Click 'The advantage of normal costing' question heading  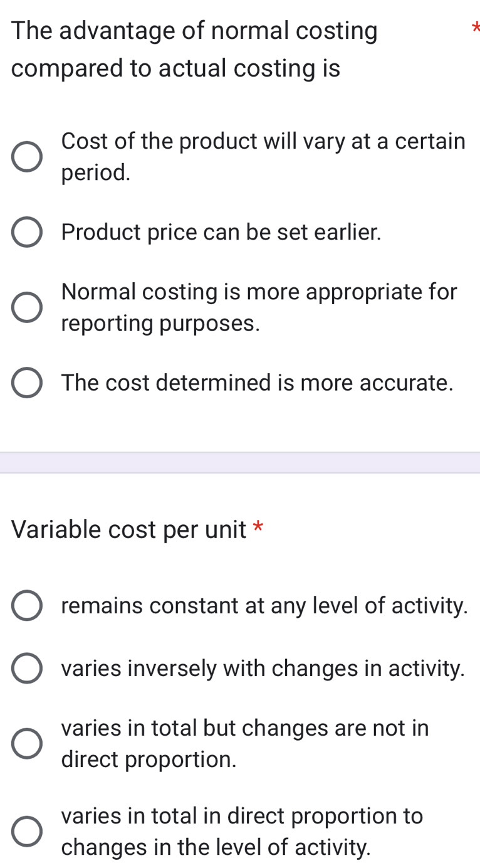(x=194, y=31)
